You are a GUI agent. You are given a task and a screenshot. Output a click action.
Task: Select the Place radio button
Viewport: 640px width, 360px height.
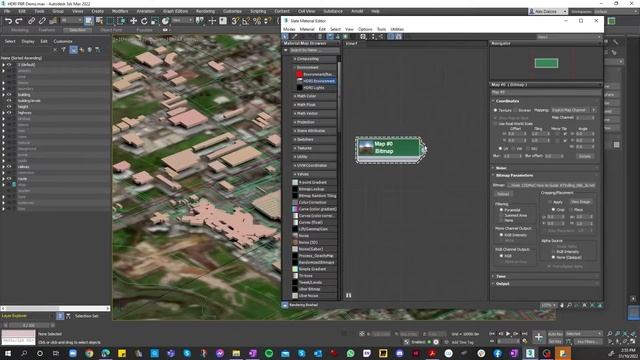571,210
